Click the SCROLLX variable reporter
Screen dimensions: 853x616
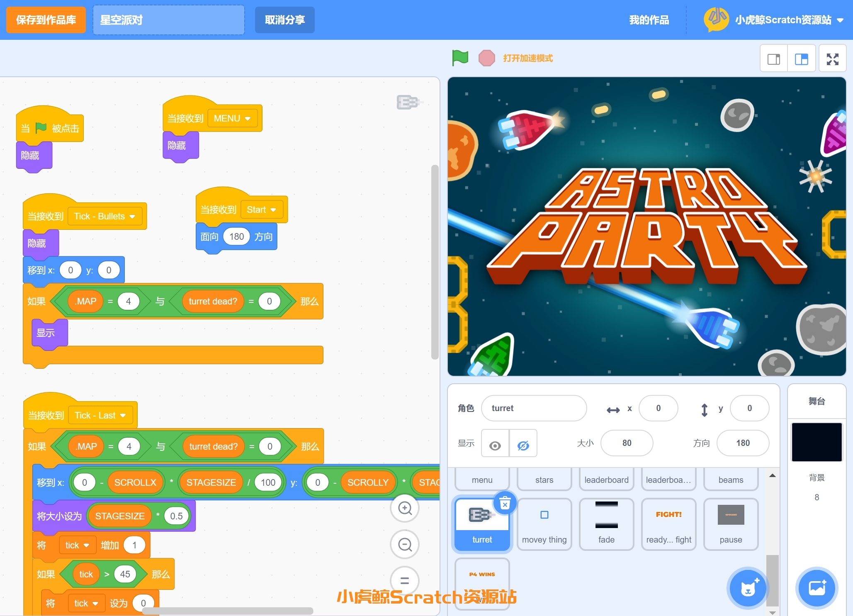[x=135, y=482]
